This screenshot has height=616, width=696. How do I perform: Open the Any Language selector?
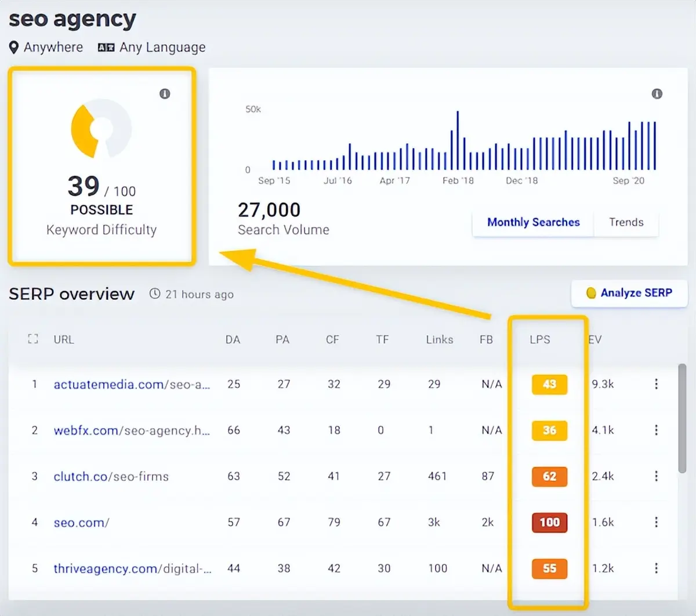[152, 48]
